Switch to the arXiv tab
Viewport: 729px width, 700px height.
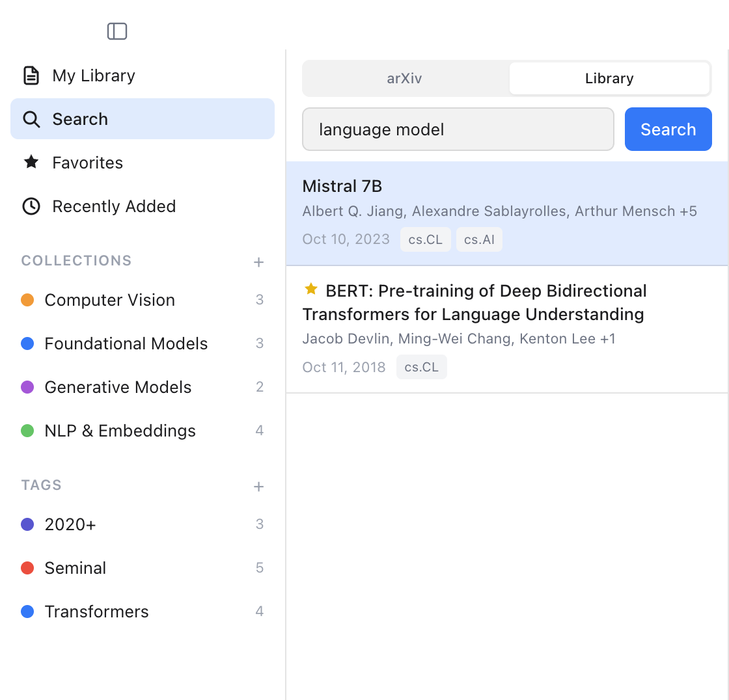404,78
